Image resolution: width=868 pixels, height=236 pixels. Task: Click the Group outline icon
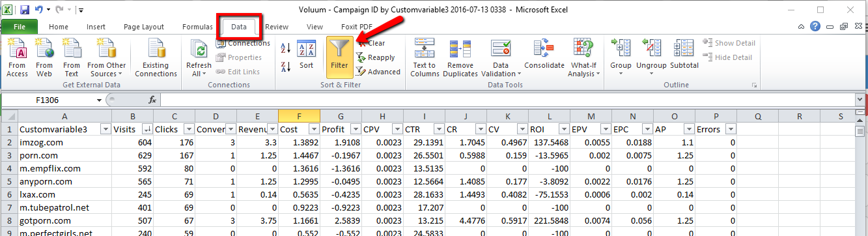coord(621,48)
